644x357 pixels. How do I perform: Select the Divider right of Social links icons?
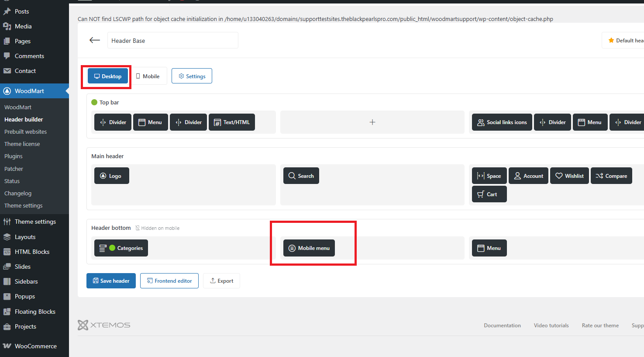553,122
